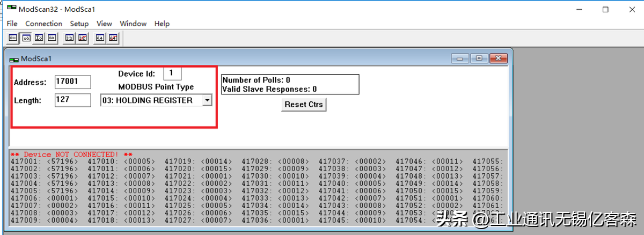
Task: Select the 64-bit double float display icon
Action: [x=100, y=38]
